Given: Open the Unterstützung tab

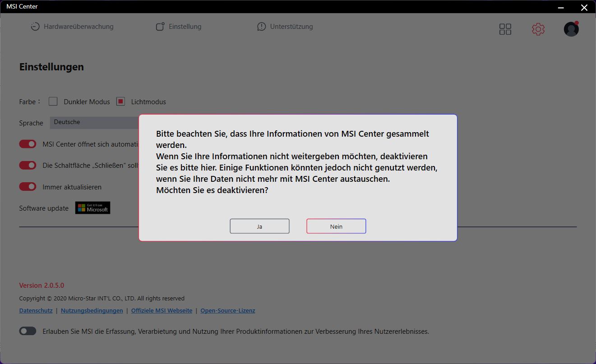Looking at the screenshot, I should (x=285, y=27).
